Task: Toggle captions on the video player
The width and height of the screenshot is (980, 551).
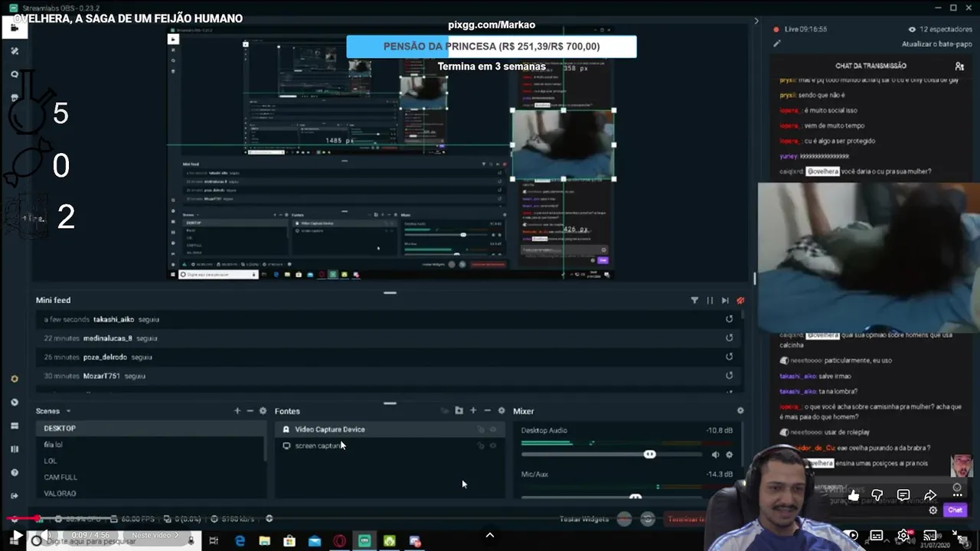Action: [877, 535]
